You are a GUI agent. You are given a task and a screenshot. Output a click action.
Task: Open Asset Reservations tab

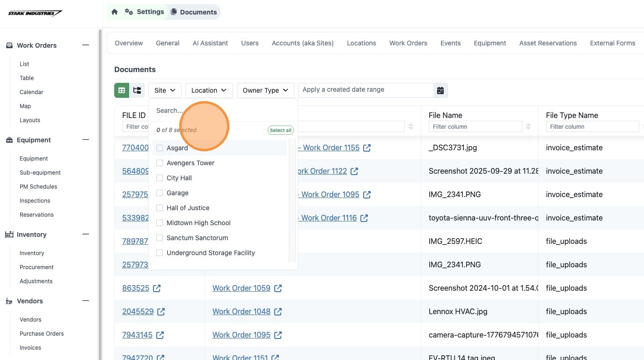(548, 43)
